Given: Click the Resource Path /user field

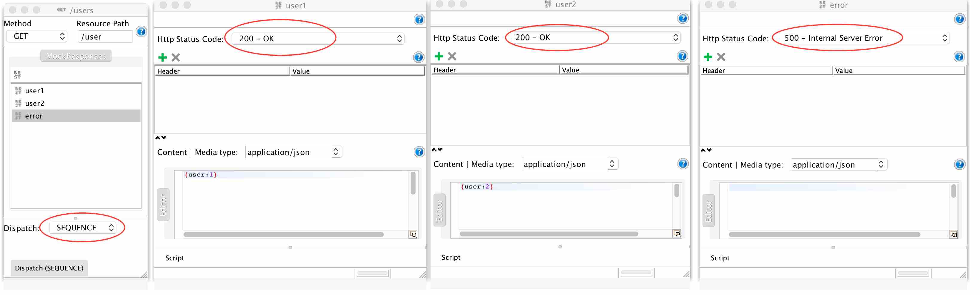Looking at the screenshot, I should tap(105, 37).
